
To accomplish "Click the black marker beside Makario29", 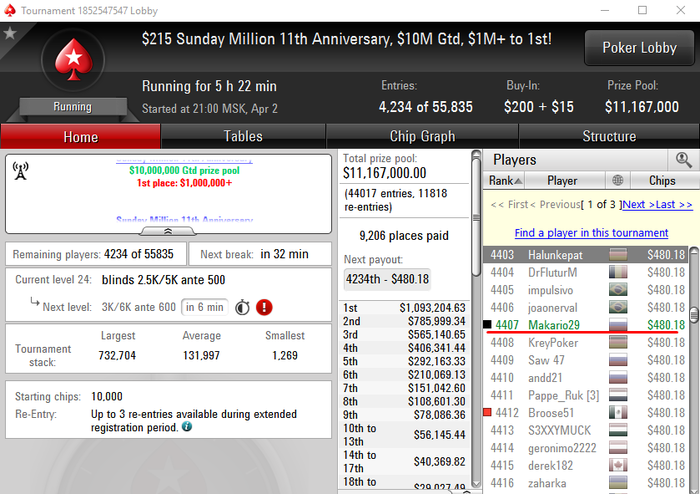I will (487, 324).
